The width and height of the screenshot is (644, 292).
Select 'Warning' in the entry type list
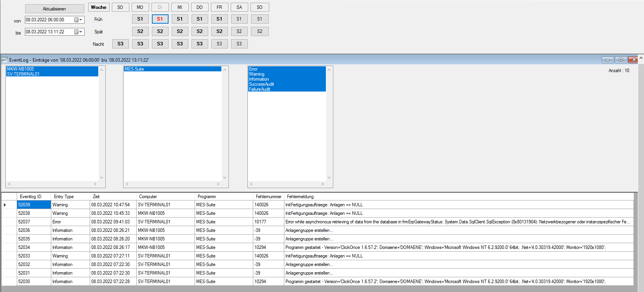tap(257, 74)
